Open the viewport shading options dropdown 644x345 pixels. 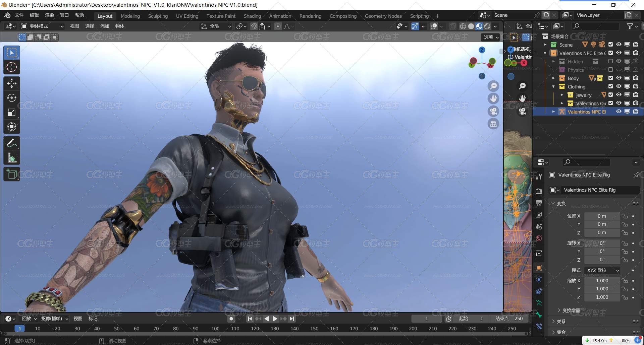pos(495,26)
